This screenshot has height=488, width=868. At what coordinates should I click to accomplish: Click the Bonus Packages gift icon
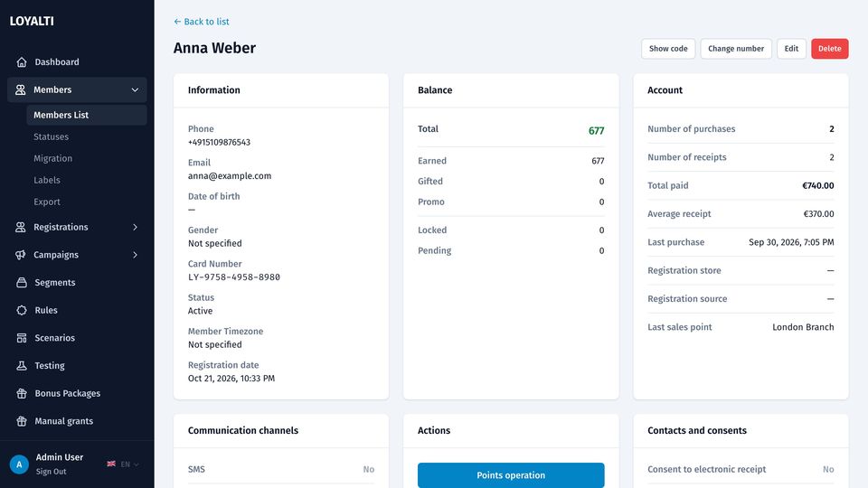[x=22, y=393]
